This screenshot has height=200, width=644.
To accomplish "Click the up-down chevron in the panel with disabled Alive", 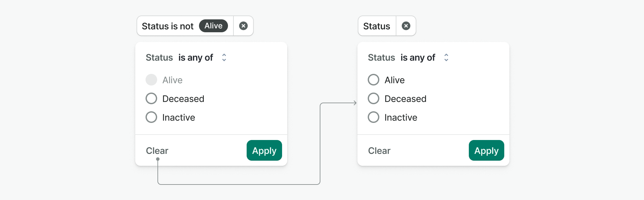I will click(224, 57).
